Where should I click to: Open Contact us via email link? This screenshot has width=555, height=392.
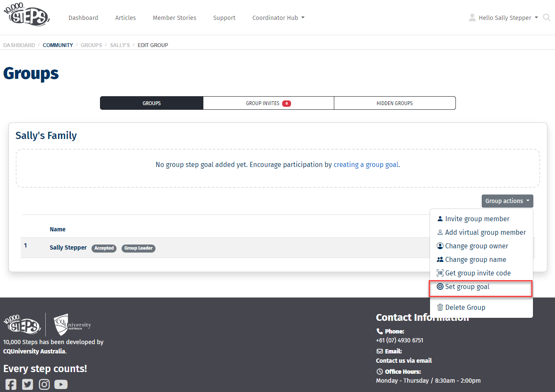click(x=404, y=361)
